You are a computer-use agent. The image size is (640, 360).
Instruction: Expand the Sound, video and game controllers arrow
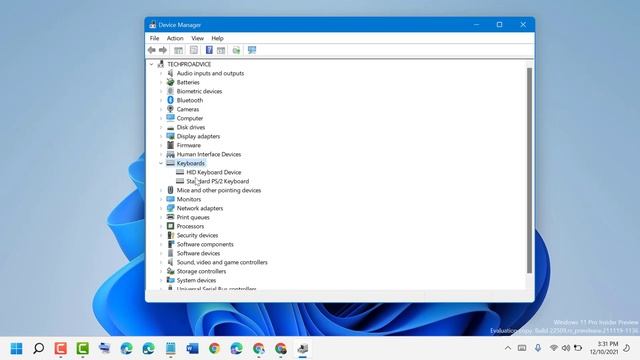(x=161, y=262)
